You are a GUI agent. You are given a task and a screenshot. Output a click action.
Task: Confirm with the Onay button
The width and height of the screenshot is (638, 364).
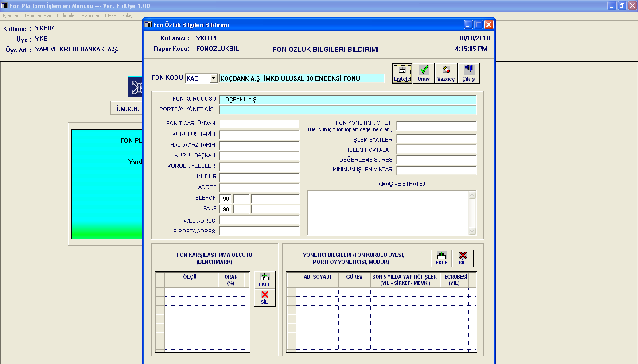424,74
